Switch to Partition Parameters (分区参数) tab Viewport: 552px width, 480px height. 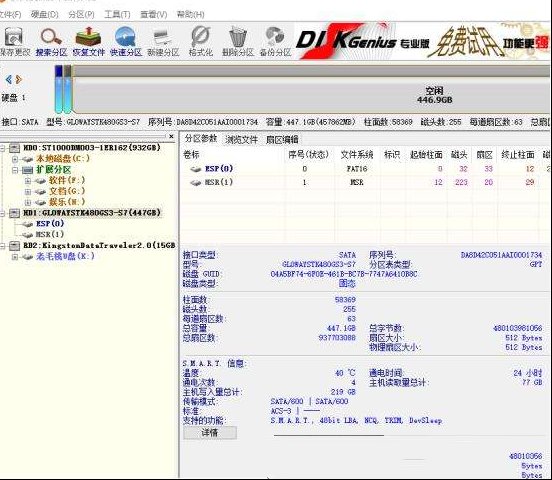201,139
